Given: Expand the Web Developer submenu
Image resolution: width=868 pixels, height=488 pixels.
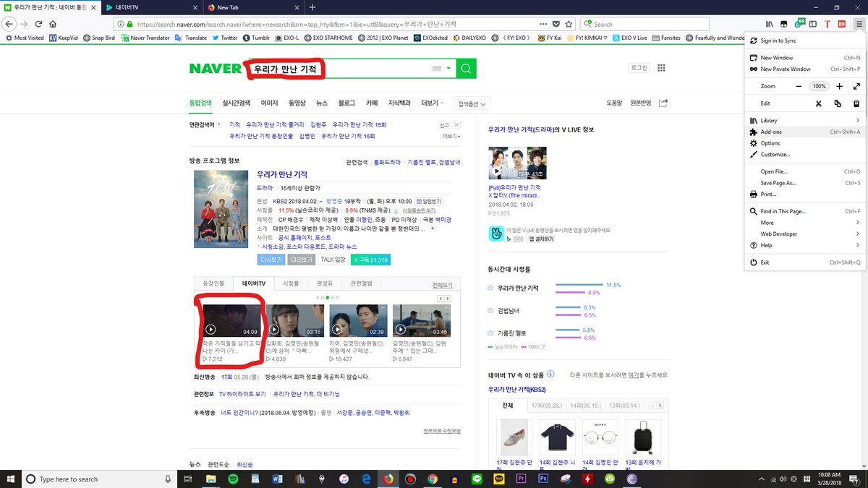Looking at the screenshot, I should (806, 234).
